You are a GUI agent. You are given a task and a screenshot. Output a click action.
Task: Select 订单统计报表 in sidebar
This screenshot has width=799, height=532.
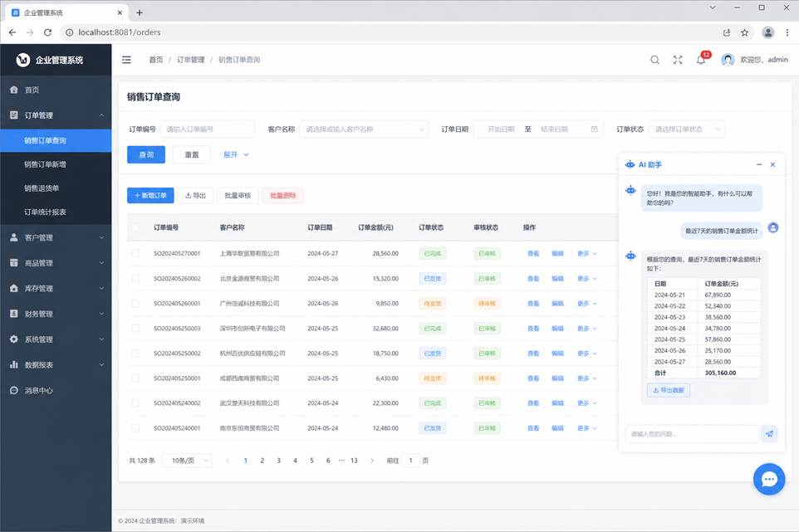tap(56, 212)
